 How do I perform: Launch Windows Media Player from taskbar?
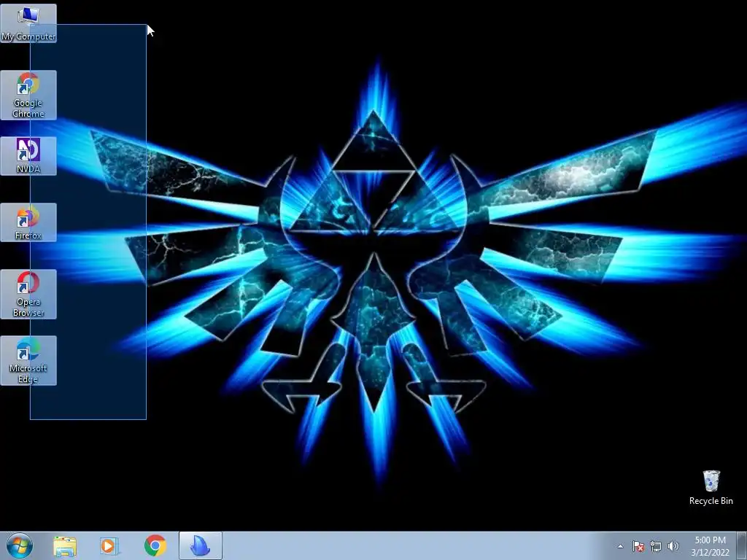click(109, 546)
